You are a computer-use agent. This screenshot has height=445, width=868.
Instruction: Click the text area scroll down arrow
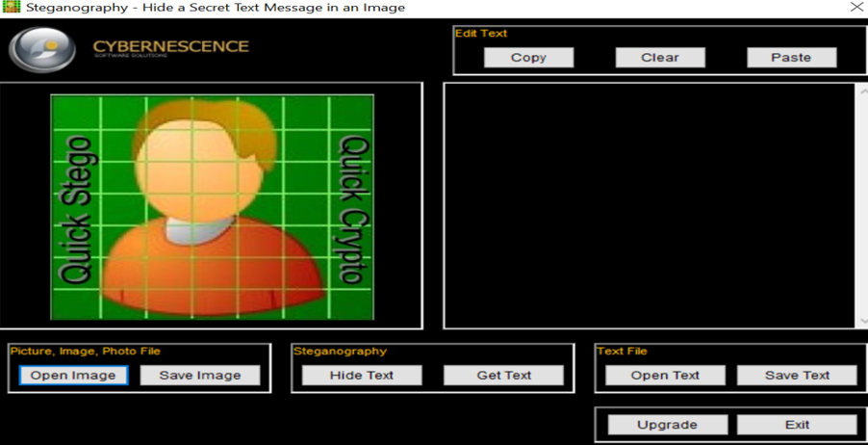(x=862, y=321)
